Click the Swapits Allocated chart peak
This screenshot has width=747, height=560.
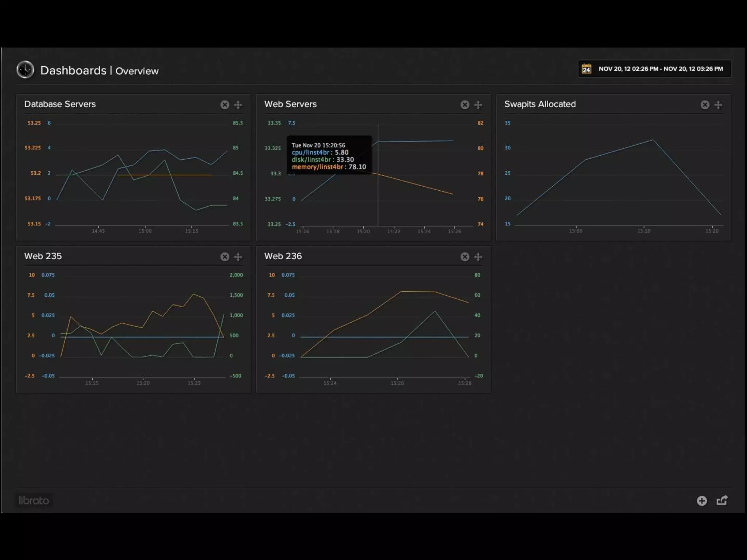[653, 140]
